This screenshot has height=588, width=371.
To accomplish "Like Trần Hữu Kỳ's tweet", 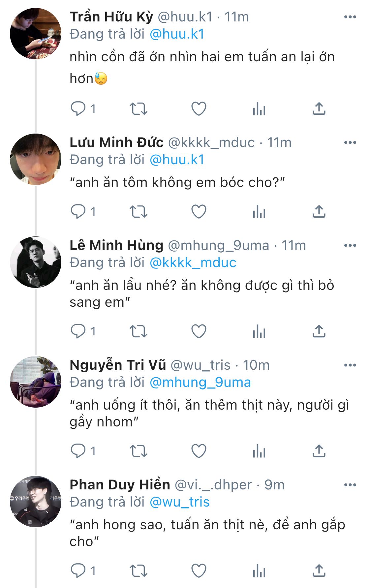I will 199,108.
